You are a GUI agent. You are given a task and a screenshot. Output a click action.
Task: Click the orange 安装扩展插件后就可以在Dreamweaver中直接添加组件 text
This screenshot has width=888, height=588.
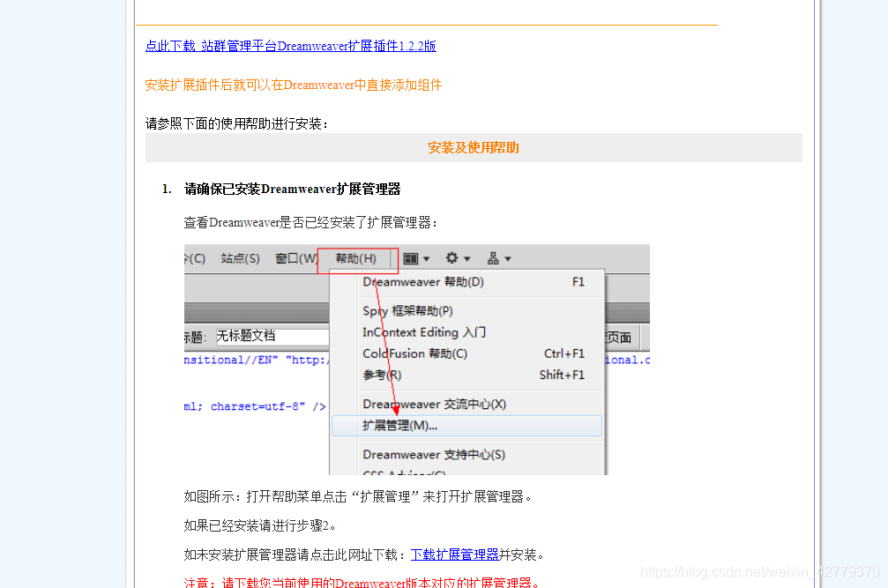[x=294, y=85]
